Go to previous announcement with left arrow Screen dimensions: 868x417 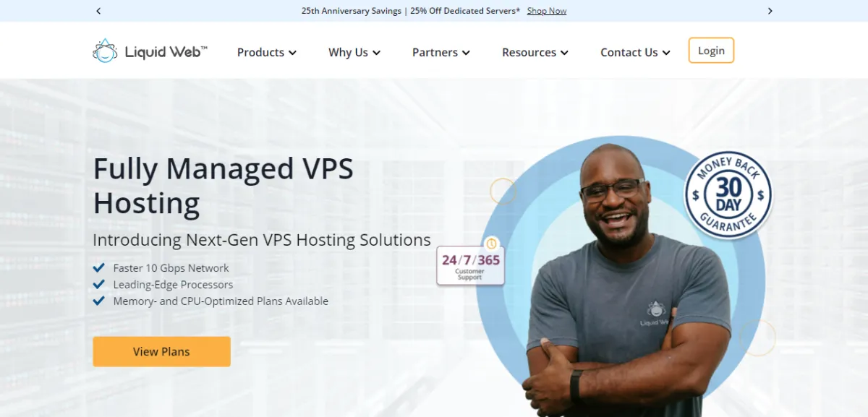click(x=98, y=11)
